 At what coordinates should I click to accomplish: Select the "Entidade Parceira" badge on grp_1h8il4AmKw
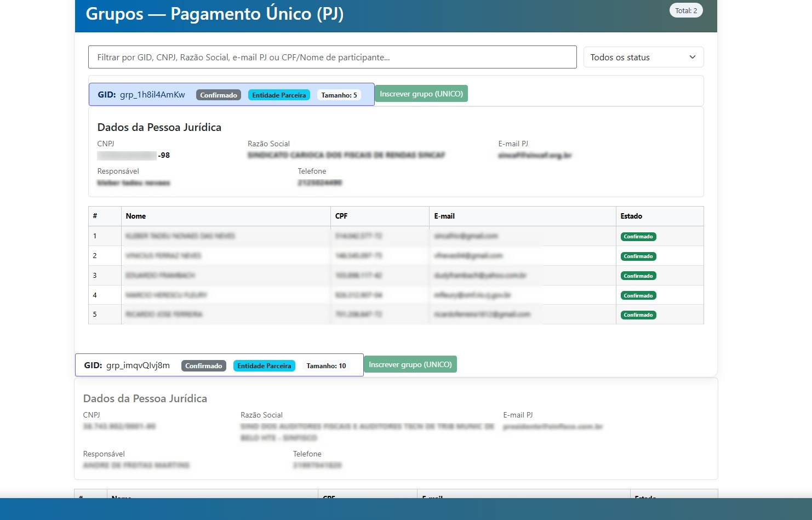coord(279,95)
